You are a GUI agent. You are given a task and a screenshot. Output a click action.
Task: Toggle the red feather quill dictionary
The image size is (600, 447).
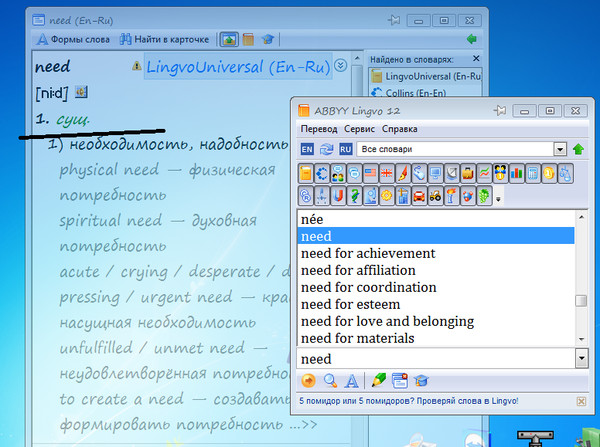403,174
